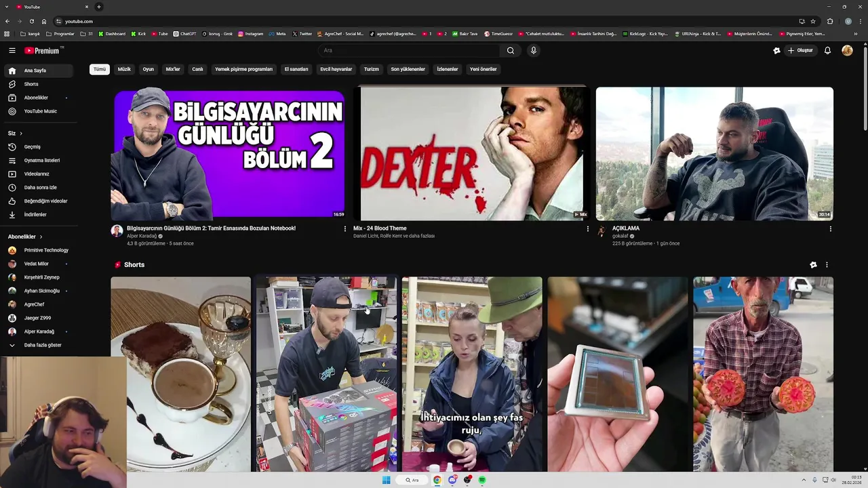This screenshot has width=868, height=488.
Task: Select Yemek pişirme programları chip
Action: point(243,69)
